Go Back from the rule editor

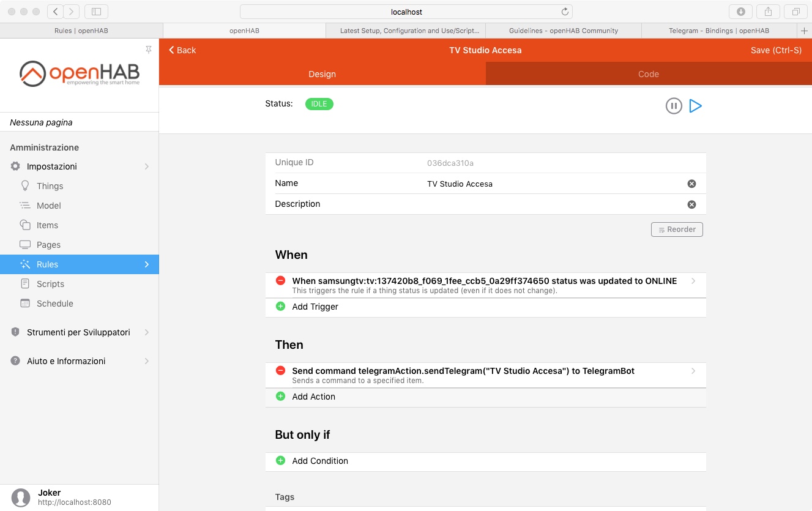coord(182,50)
